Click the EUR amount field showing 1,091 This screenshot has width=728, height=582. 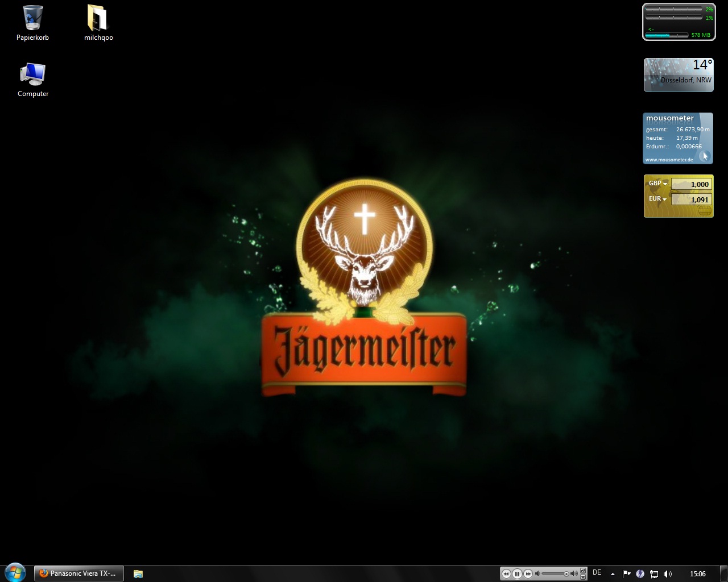(x=691, y=199)
